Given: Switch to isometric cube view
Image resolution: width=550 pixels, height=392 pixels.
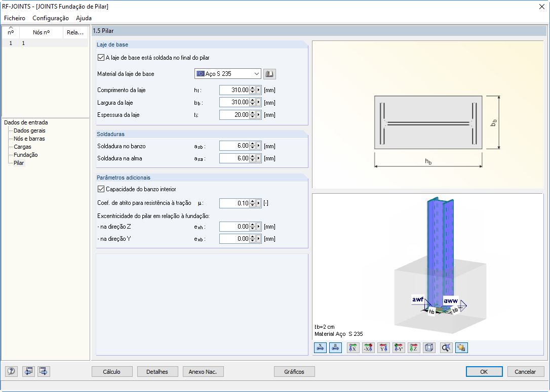Looking at the screenshot, I should pos(429,348).
